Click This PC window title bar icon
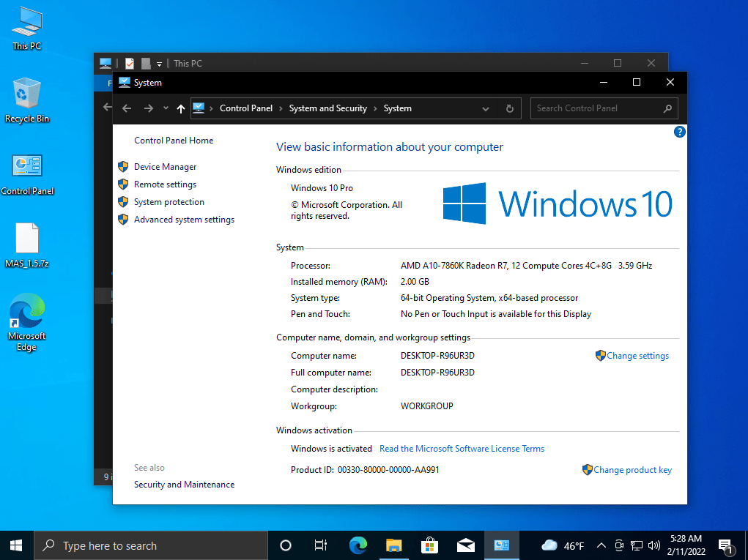The height and width of the screenshot is (560, 748). 105,63
